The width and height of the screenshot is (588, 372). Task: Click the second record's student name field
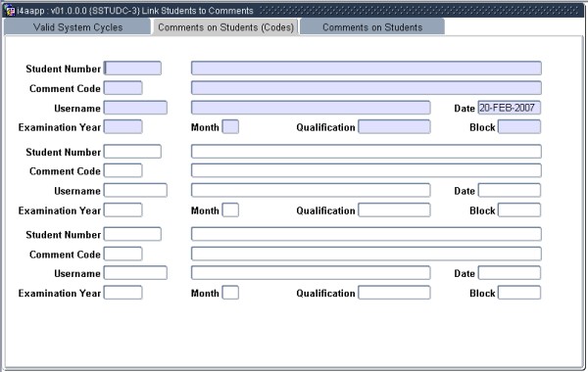click(367, 152)
